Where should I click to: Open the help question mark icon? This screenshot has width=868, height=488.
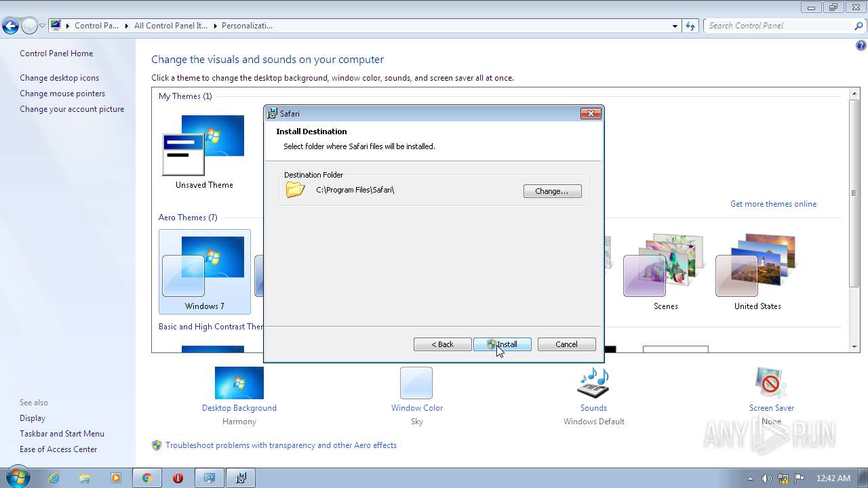coord(861,46)
